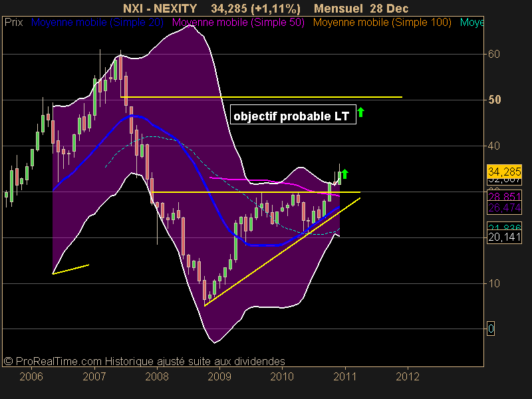Click the 2012 time axis label
Viewport: 532px width, 399px height.
[408, 376]
